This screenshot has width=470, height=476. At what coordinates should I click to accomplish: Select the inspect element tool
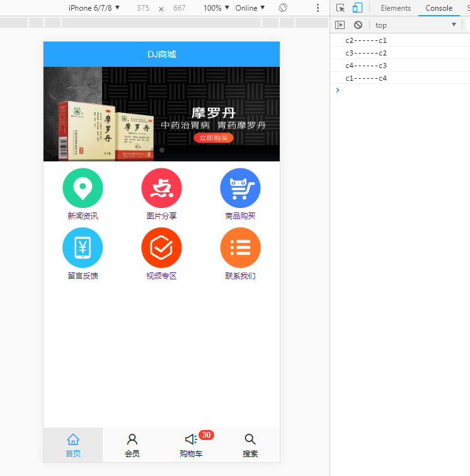coord(340,8)
